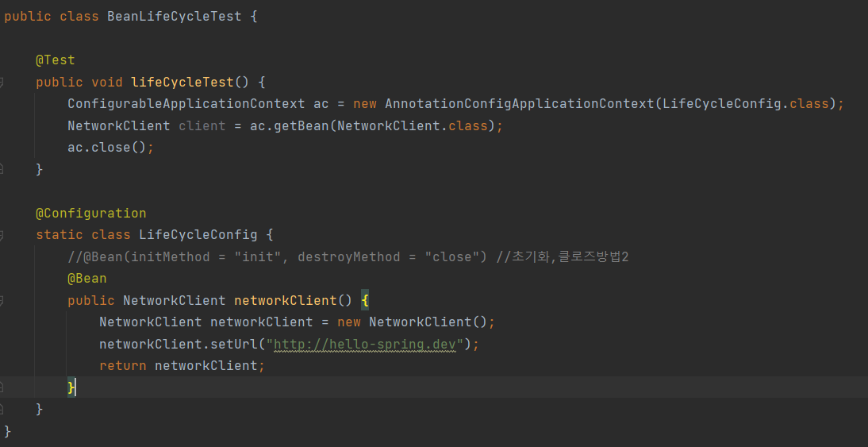
Task: Click the new keyword before NetworkClient()
Action: (x=349, y=322)
